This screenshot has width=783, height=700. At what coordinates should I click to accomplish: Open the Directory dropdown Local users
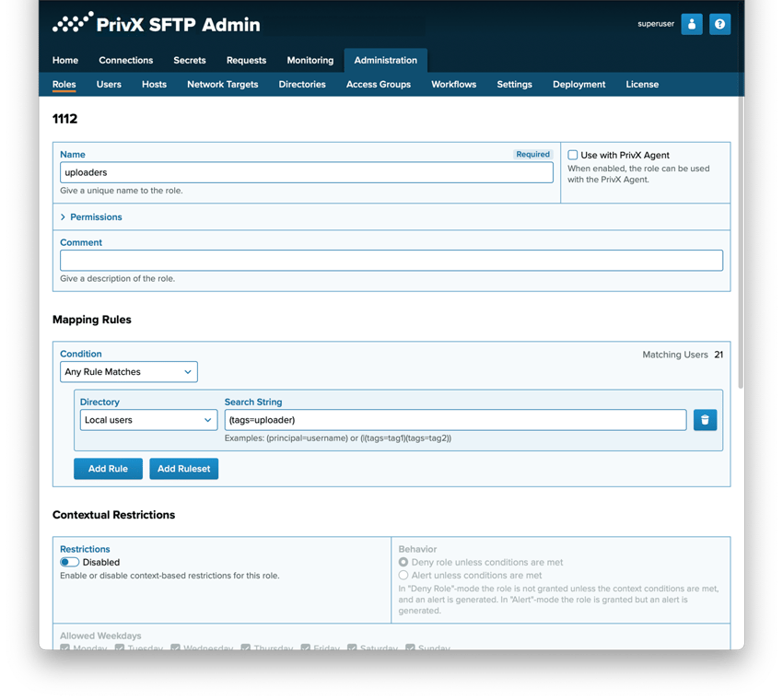tap(148, 420)
